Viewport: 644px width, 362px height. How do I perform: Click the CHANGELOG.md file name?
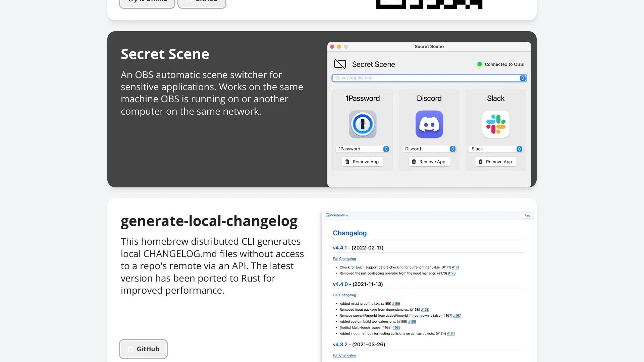[x=340, y=216]
